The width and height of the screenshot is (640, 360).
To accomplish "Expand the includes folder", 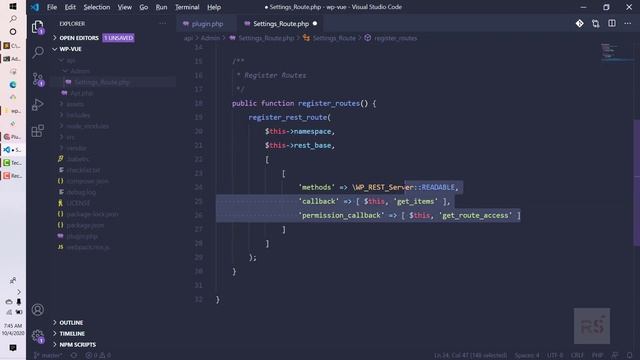I will [78, 115].
